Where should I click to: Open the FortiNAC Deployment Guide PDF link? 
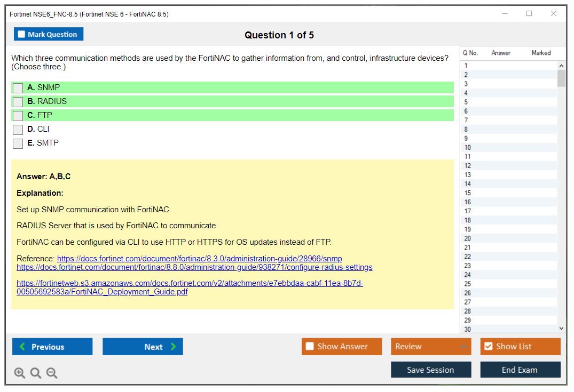190,288
